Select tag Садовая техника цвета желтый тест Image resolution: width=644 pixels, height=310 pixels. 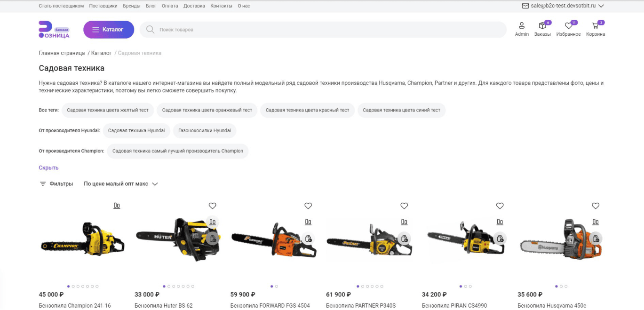pyautogui.click(x=108, y=110)
